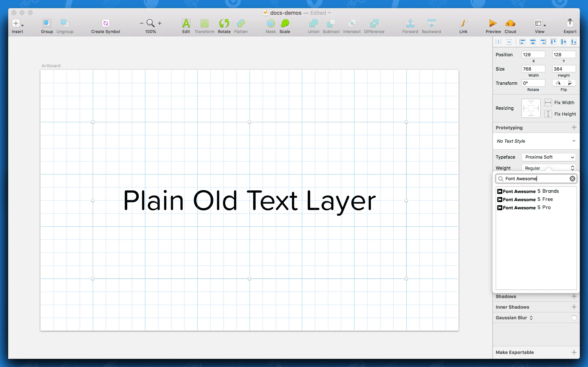Viewport: 588px width, 367px height.
Task: Enable Fix Height resizing
Action: (x=548, y=114)
